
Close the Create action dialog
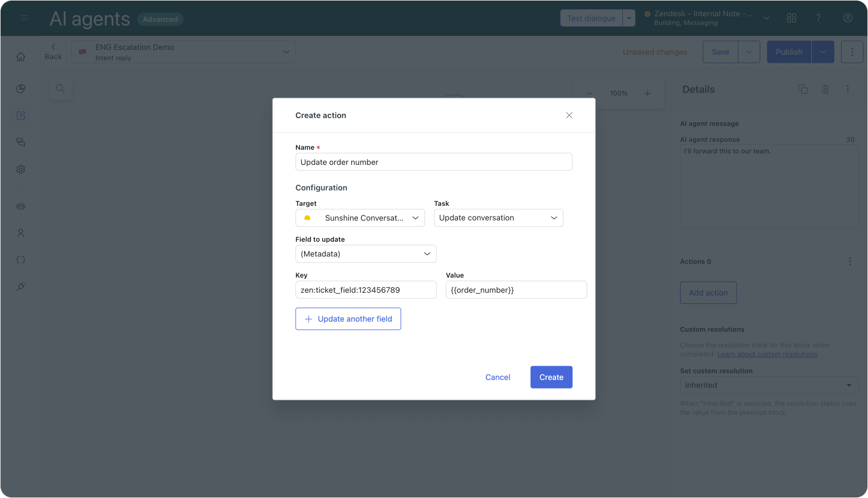(569, 116)
